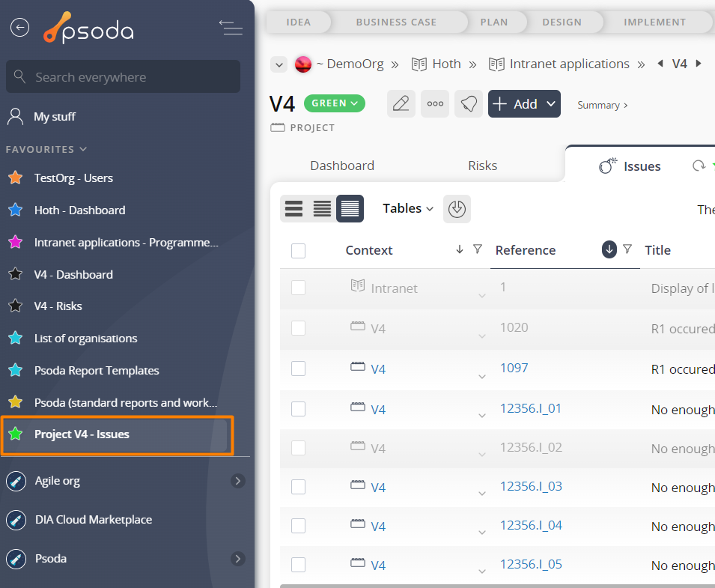Open the Tables dropdown
This screenshot has height=588, width=715.
pos(407,208)
